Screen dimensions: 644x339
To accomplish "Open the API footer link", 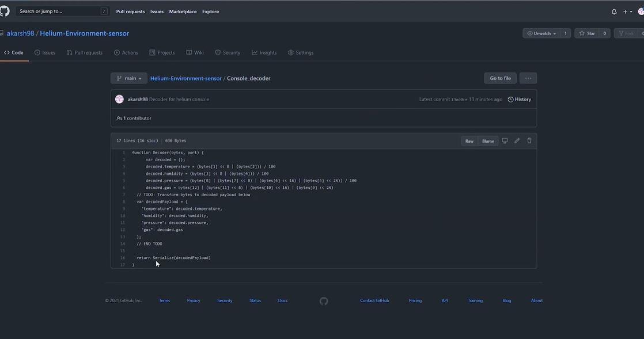I will tap(445, 300).
